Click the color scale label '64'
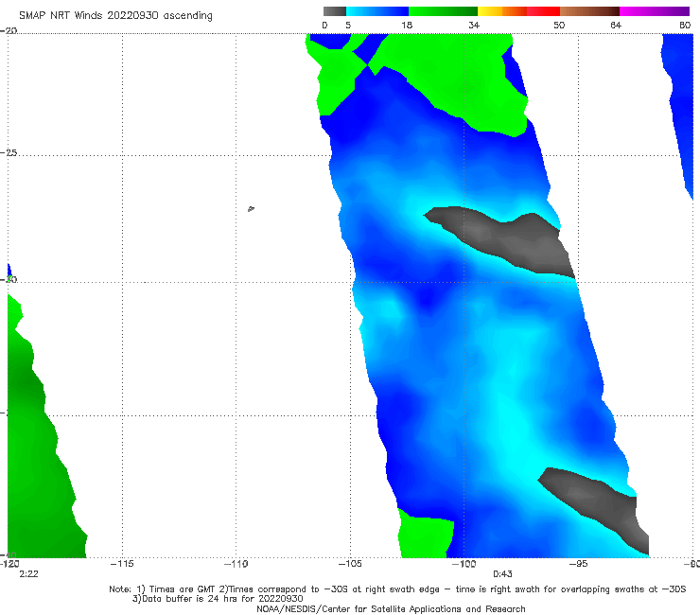The height and width of the screenshot is (615, 700). click(616, 25)
